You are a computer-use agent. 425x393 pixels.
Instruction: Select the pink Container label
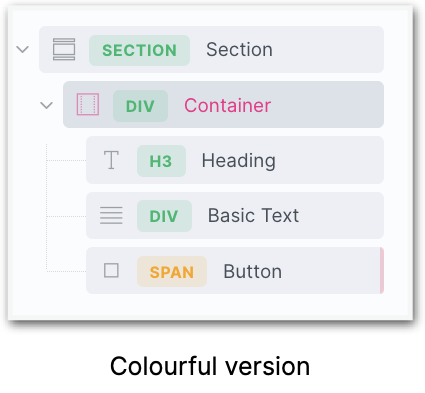(x=228, y=105)
